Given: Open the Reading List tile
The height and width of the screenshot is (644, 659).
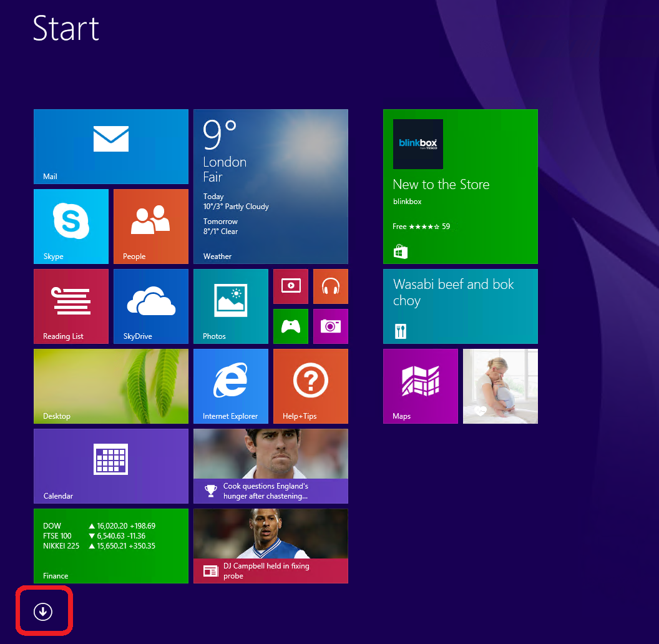Looking at the screenshot, I should [71, 306].
